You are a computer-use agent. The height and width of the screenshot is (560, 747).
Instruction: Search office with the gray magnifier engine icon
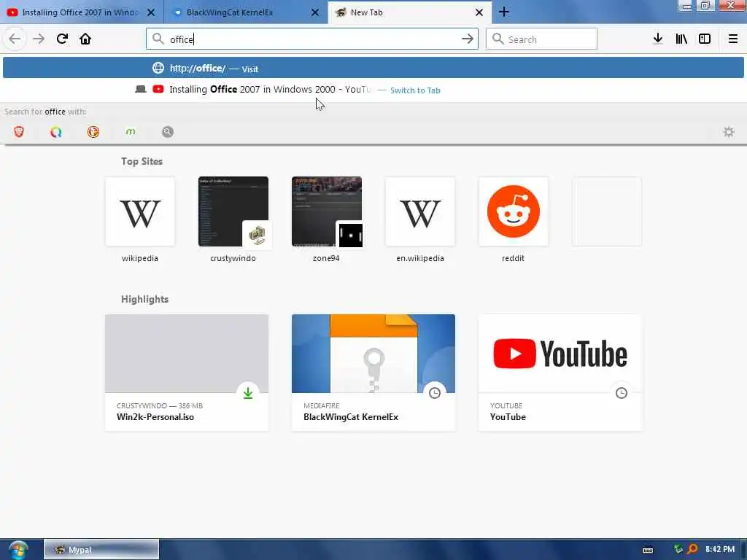pyautogui.click(x=168, y=132)
